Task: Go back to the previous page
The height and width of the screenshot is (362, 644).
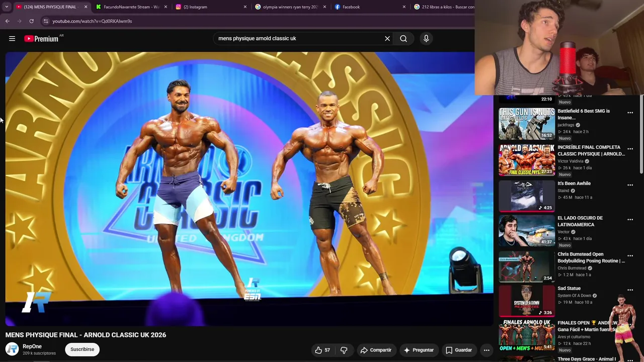Action: pyautogui.click(x=7, y=21)
